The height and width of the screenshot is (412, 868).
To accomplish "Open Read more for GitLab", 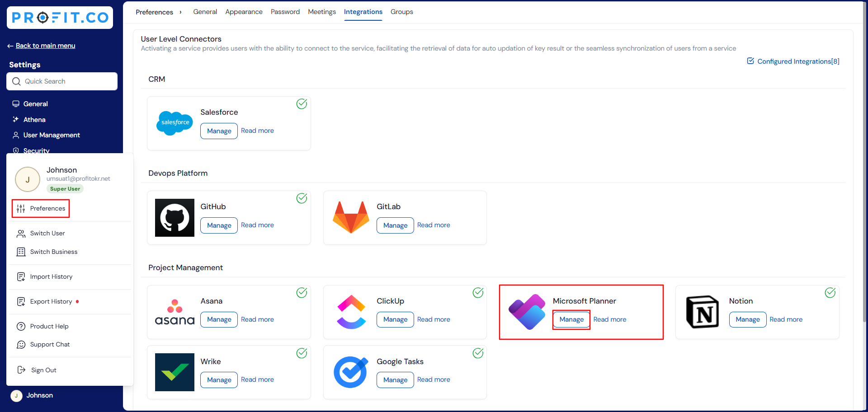I will coord(434,225).
